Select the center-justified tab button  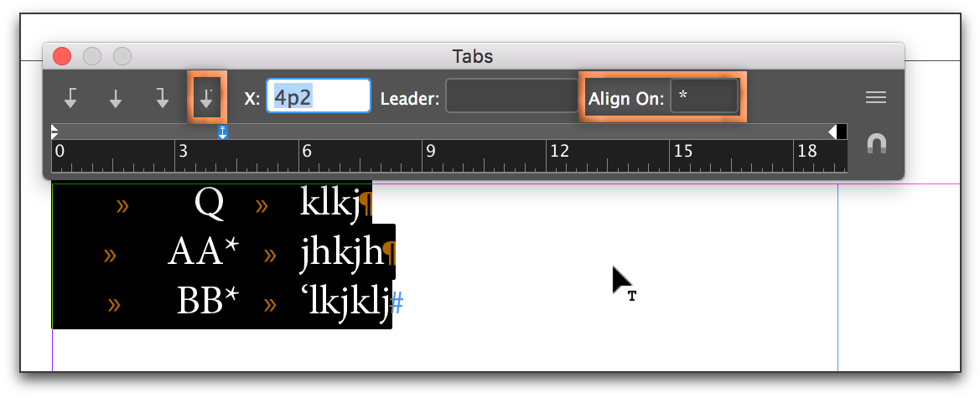[x=116, y=98]
